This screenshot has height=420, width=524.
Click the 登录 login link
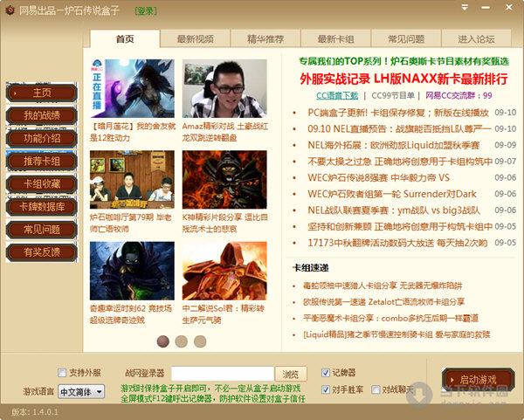(146, 11)
